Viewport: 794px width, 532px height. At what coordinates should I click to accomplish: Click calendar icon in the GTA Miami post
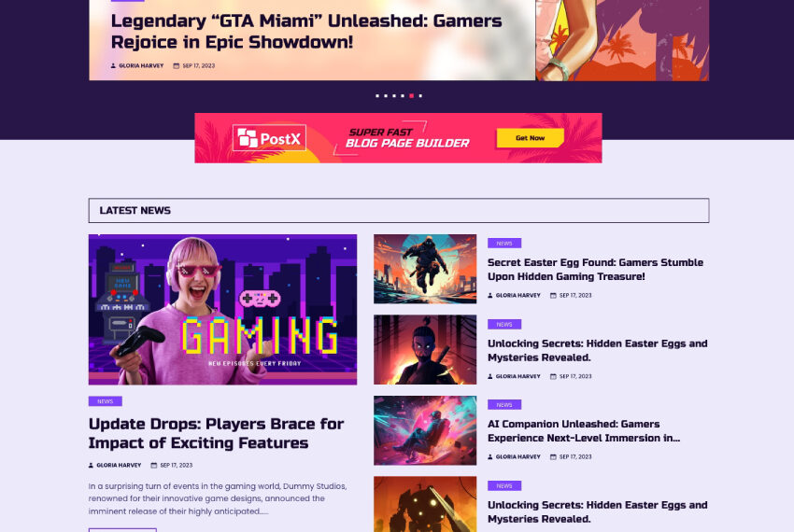[177, 66]
